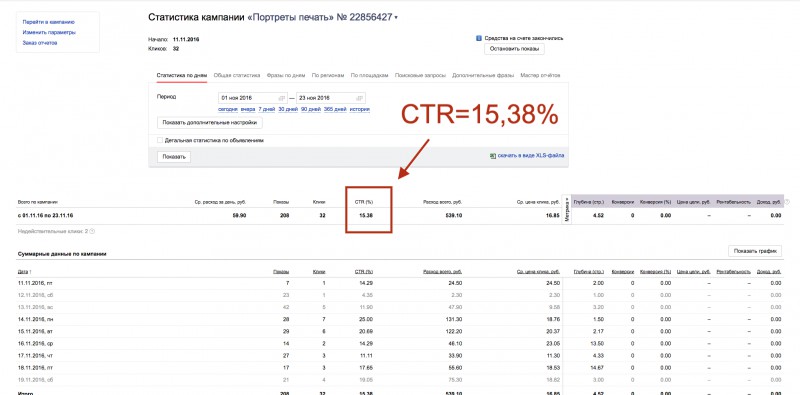
Task: Click help icon next to invalid clicks
Action: click(x=92, y=231)
